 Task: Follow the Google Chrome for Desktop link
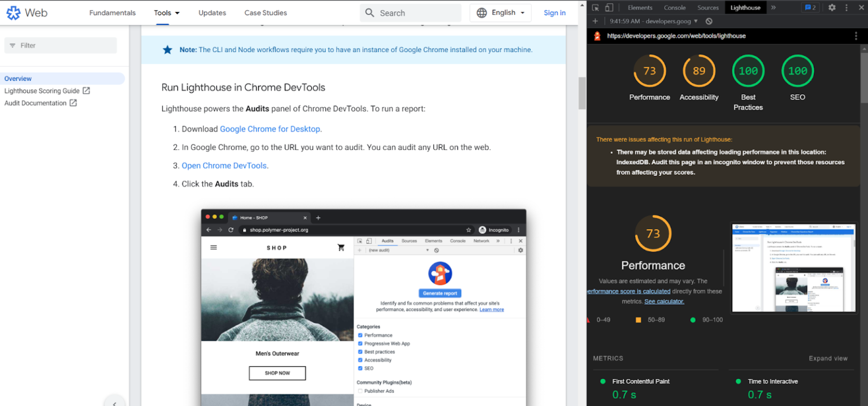[271, 129]
